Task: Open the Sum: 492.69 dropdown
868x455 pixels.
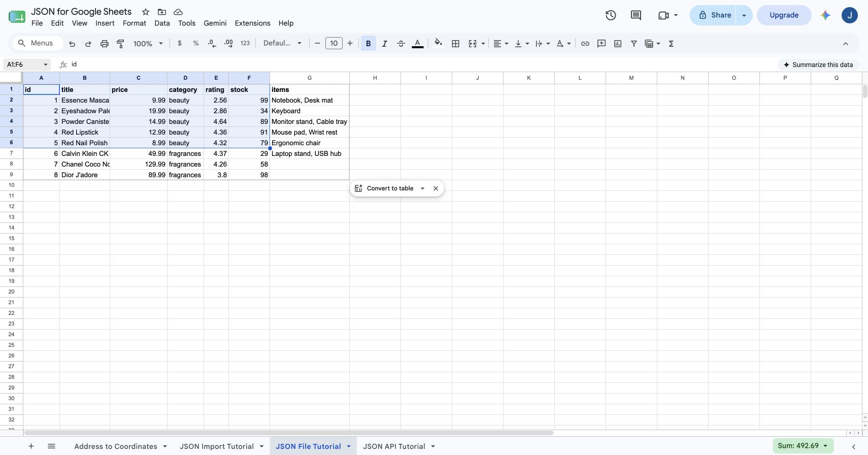Action: tap(803, 446)
